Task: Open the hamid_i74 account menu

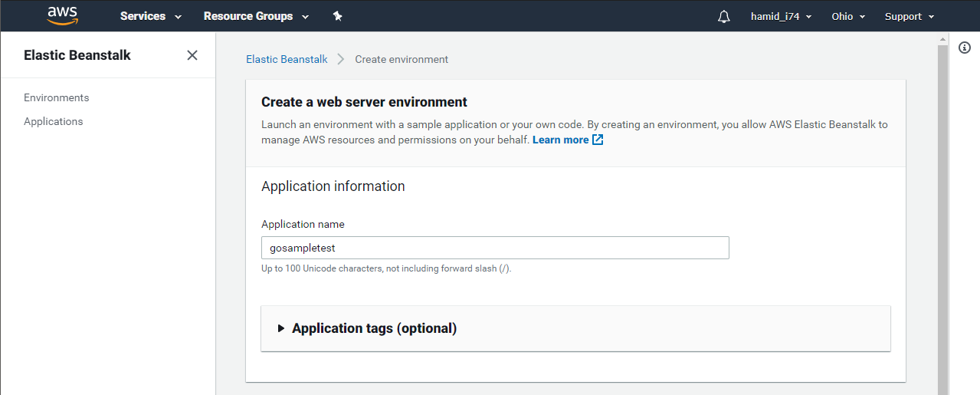Action: 781,16
